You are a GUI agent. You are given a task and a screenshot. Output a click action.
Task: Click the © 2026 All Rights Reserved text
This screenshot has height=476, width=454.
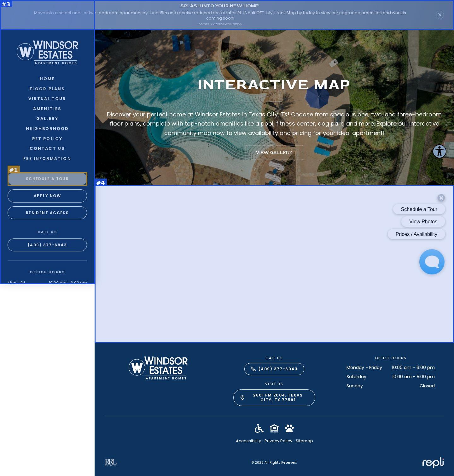pyautogui.click(x=274, y=463)
